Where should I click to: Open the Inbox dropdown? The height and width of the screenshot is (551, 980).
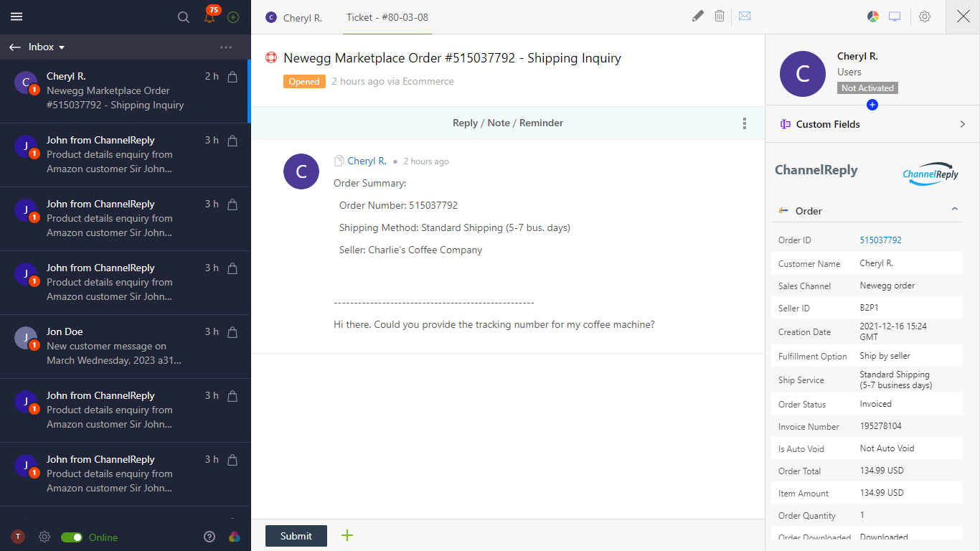click(x=47, y=47)
